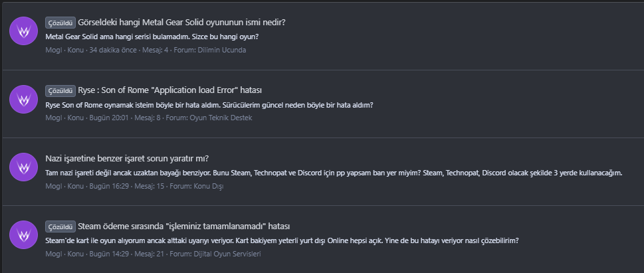Click the Çözüldü badge on the Metal Gear thread
644x273 pixels.
pos(60,22)
